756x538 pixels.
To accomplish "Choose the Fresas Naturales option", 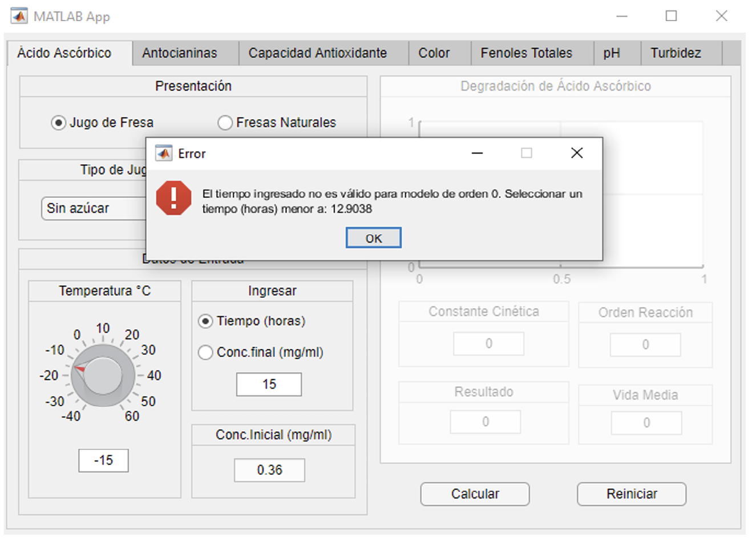I will 225,123.
